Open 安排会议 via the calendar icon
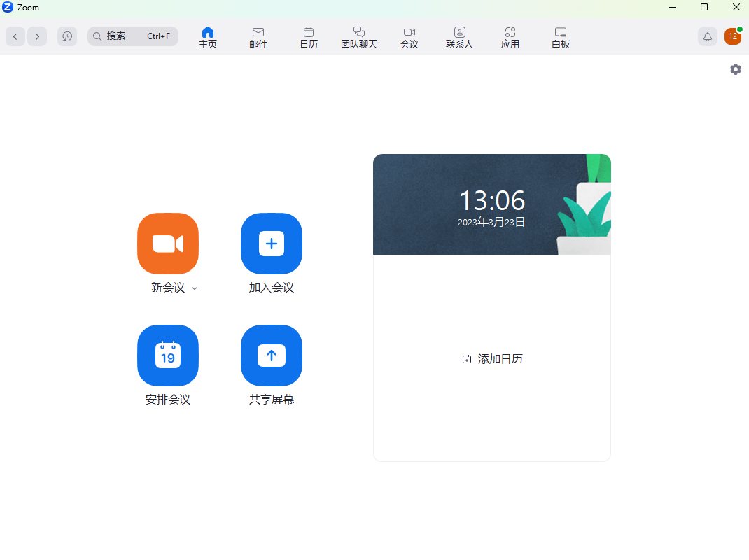 click(167, 356)
